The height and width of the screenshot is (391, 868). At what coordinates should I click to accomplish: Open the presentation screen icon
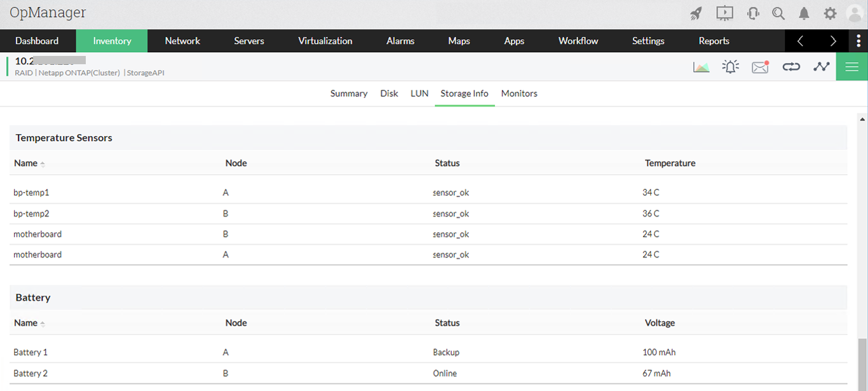click(x=724, y=13)
